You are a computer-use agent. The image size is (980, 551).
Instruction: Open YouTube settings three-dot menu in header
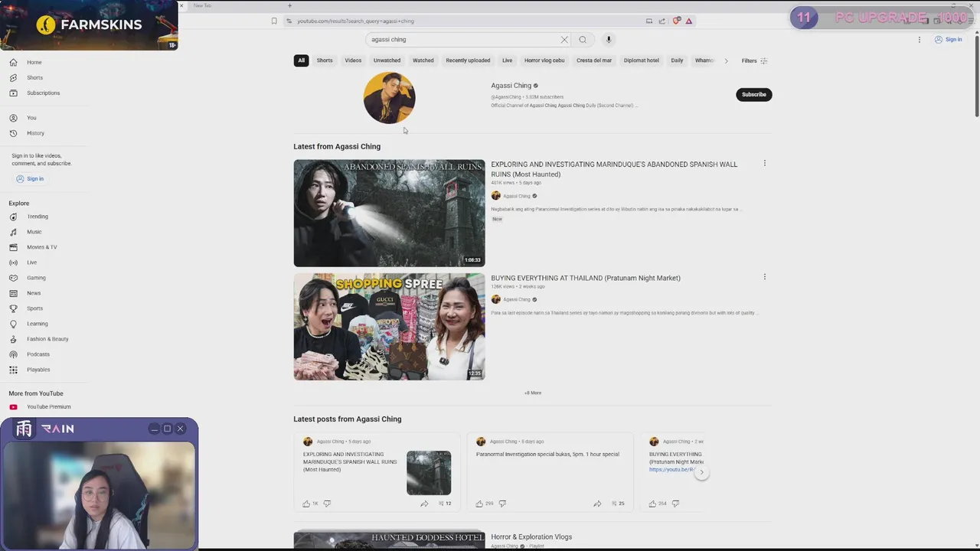click(920, 40)
